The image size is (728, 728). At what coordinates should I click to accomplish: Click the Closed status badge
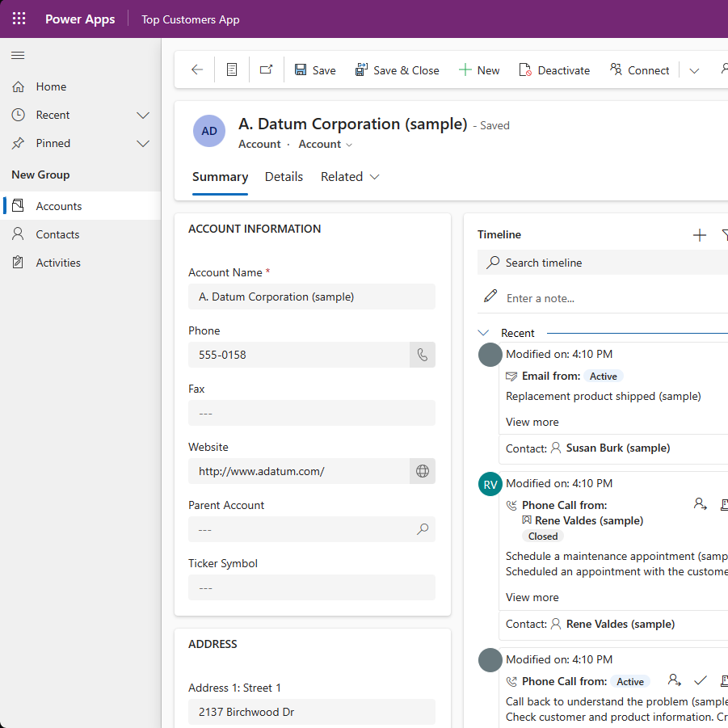tap(543, 537)
